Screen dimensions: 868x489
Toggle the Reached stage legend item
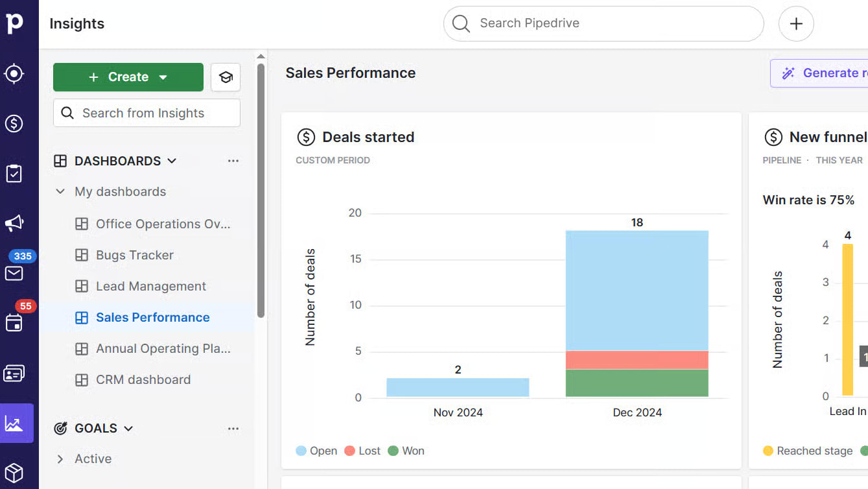click(808, 451)
